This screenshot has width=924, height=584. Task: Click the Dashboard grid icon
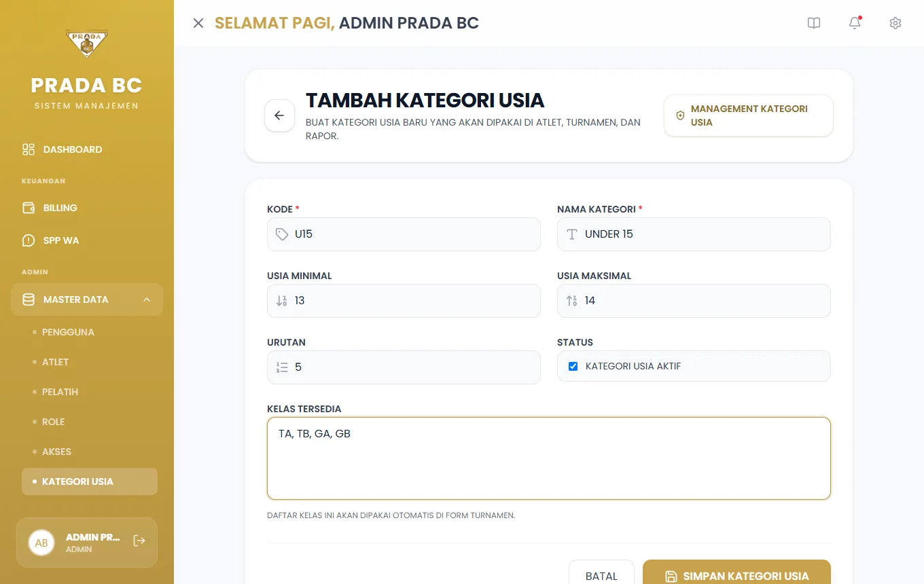pyautogui.click(x=29, y=149)
